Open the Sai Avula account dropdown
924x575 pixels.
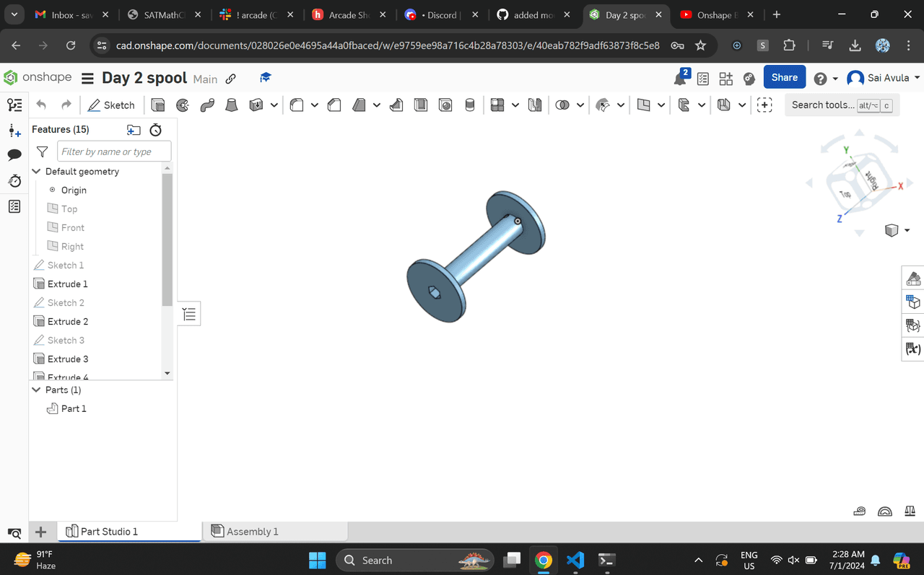tap(884, 78)
